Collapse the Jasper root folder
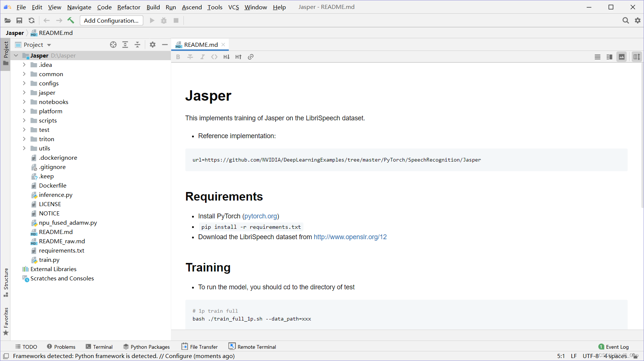Viewport: 644px width, 361px height. pyautogui.click(x=16, y=55)
